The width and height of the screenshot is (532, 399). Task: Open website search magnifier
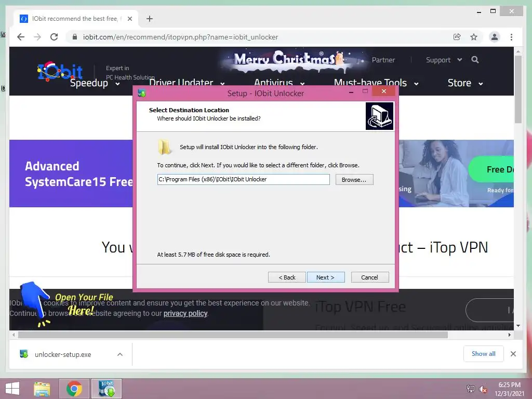(x=475, y=60)
